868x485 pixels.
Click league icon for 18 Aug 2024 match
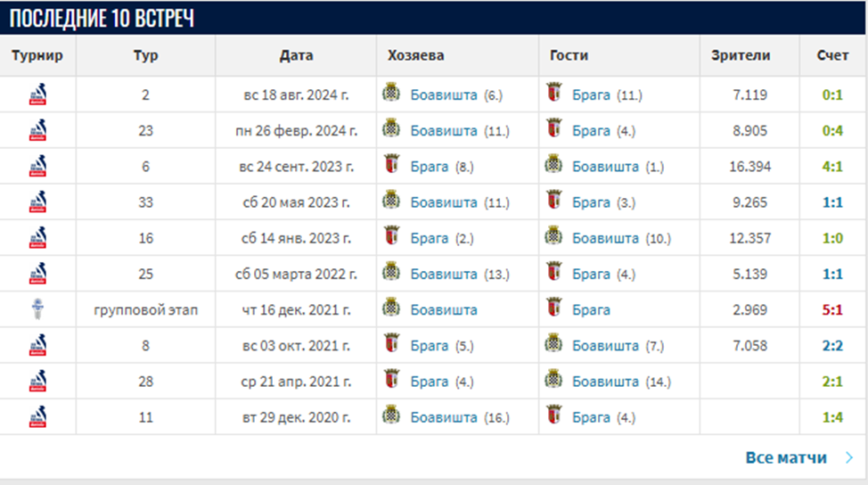38,95
